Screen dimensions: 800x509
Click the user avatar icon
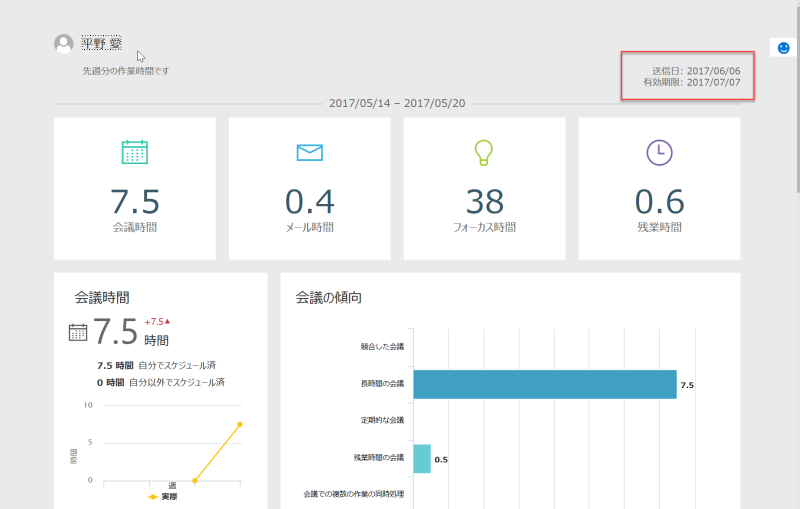64,44
